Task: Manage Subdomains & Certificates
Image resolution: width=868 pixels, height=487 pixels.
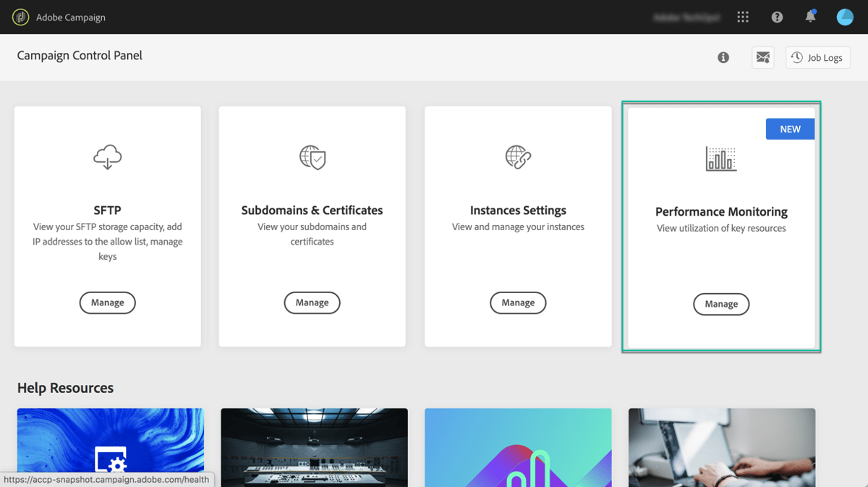Action: click(312, 302)
